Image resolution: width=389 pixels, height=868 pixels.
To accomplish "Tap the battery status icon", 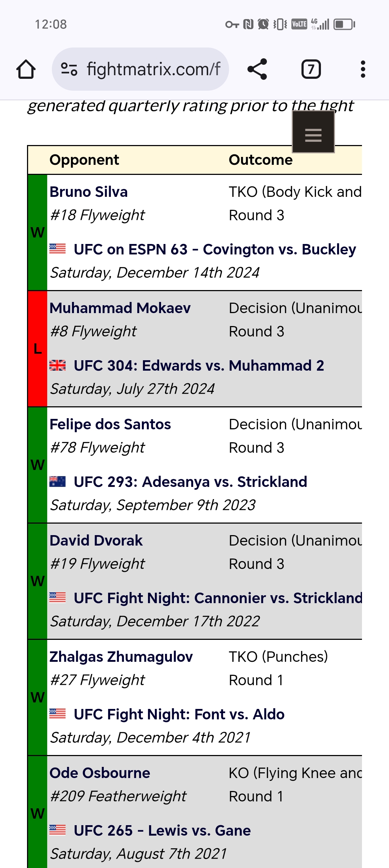I will click(344, 24).
